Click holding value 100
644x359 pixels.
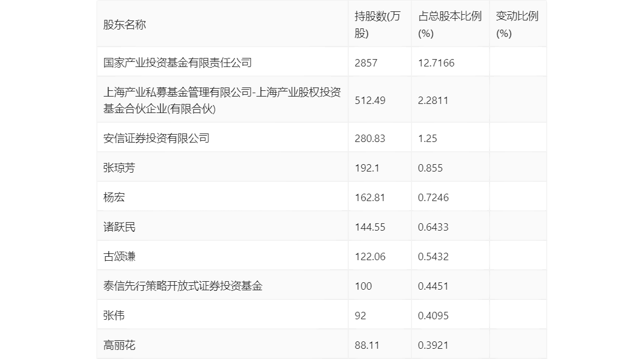pyautogui.click(x=363, y=286)
